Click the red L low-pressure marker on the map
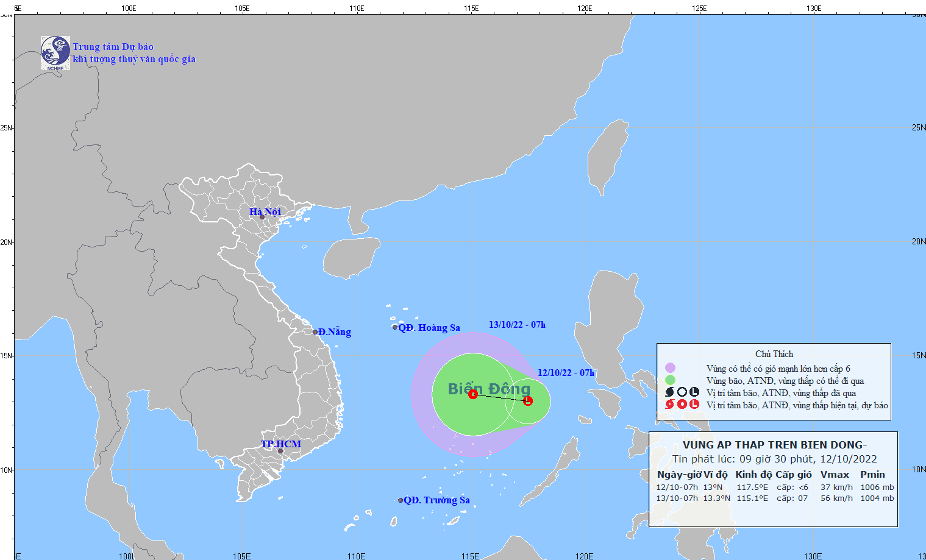 (x=528, y=400)
